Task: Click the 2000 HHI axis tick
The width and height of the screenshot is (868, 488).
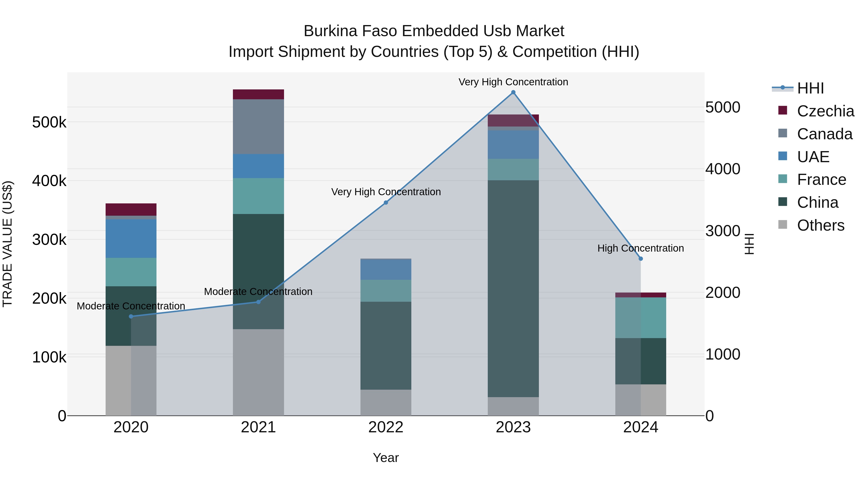Action: (723, 293)
